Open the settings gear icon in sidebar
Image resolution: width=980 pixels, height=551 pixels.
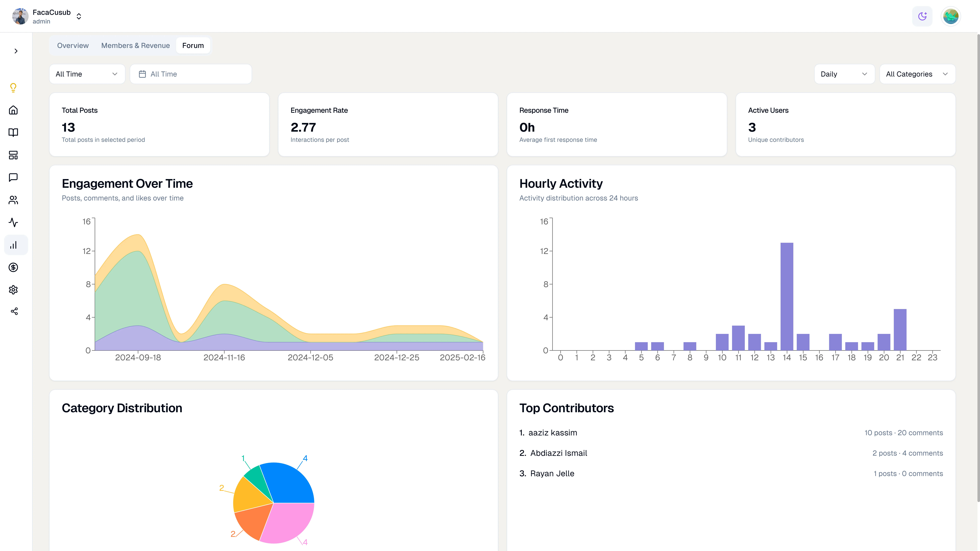coord(13,290)
